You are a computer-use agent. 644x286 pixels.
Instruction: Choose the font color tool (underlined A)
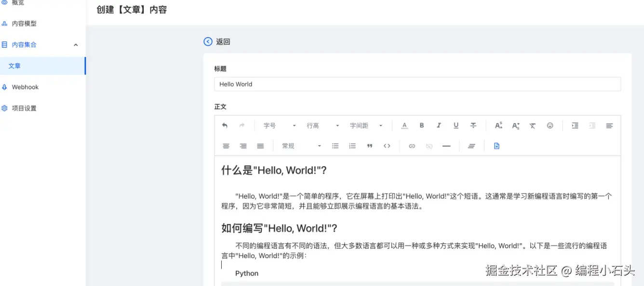pyautogui.click(x=404, y=125)
